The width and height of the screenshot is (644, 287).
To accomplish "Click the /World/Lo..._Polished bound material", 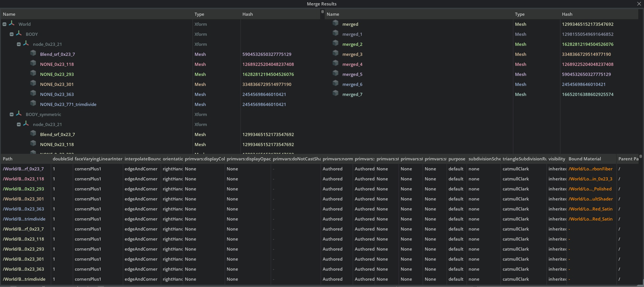I will 590,189.
